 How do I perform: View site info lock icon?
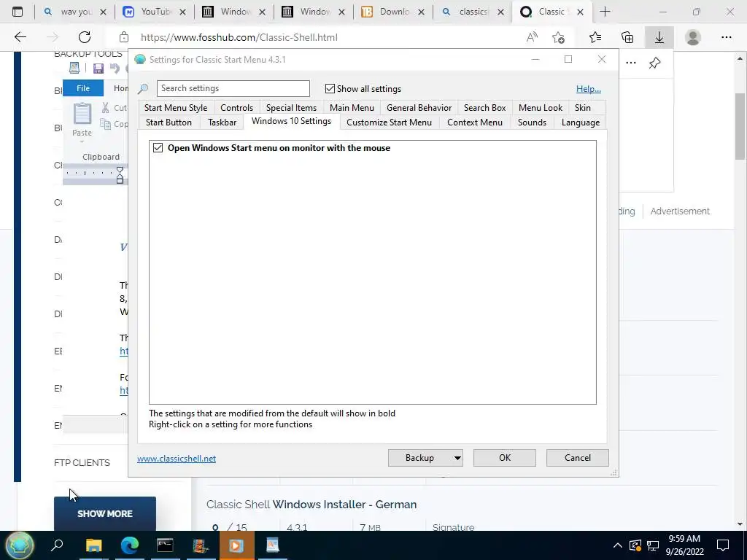[124, 37]
